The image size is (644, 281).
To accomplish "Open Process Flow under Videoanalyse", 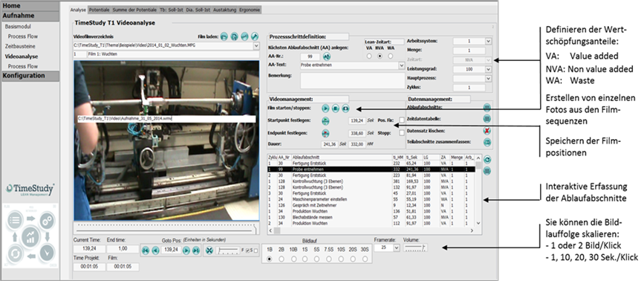I will 23,66.
